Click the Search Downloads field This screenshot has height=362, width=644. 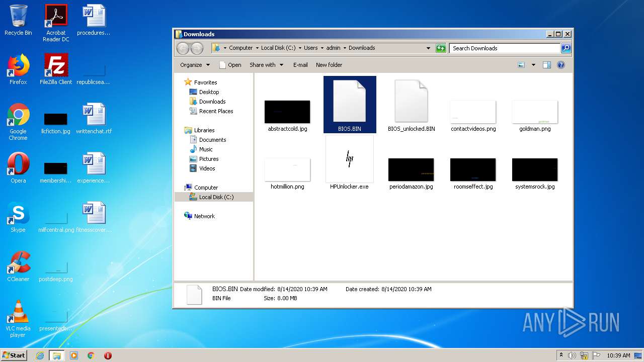pyautogui.click(x=505, y=48)
